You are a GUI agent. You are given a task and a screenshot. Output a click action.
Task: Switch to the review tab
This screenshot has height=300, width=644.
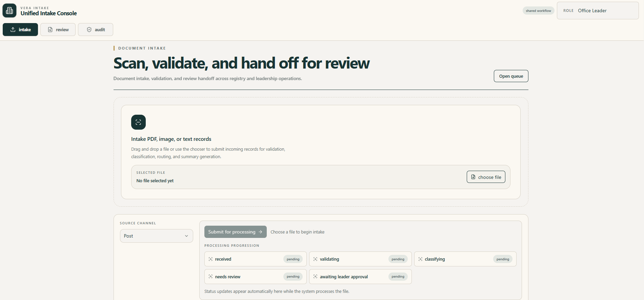58,30
